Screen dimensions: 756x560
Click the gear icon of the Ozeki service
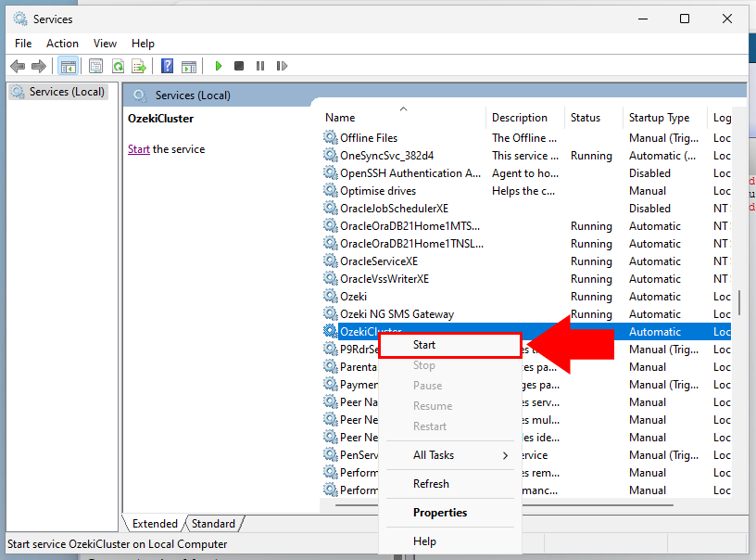click(330, 296)
